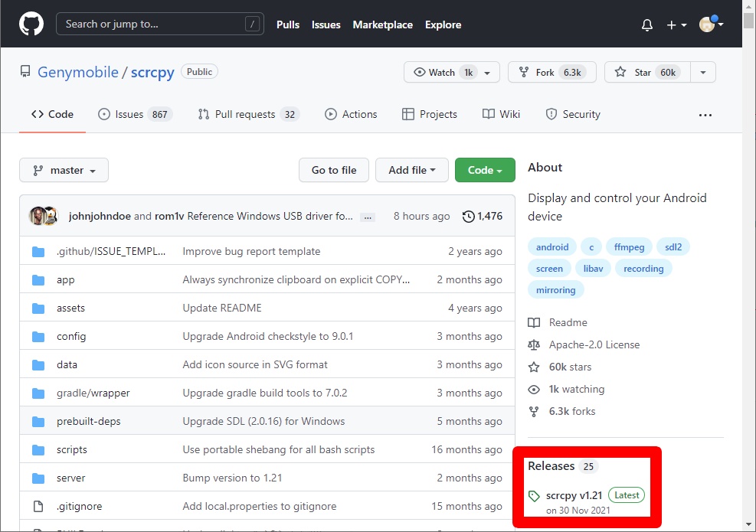756x532 pixels.
Task: Open the master branch selector
Action: point(64,170)
